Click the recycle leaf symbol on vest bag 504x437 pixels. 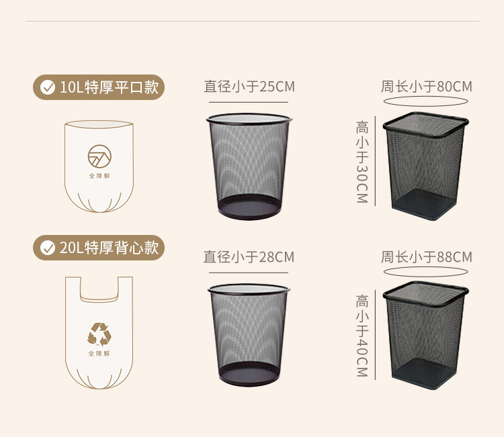tap(99, 334)
